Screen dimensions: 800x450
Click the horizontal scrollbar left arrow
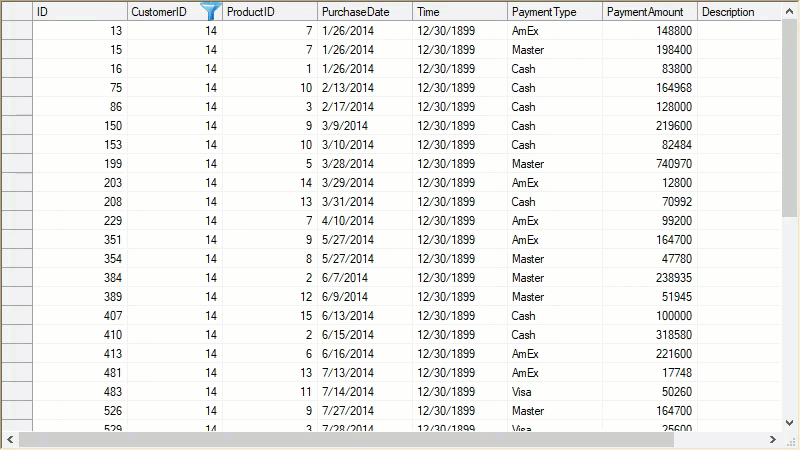pyautogui.click(x=10, y=439)
